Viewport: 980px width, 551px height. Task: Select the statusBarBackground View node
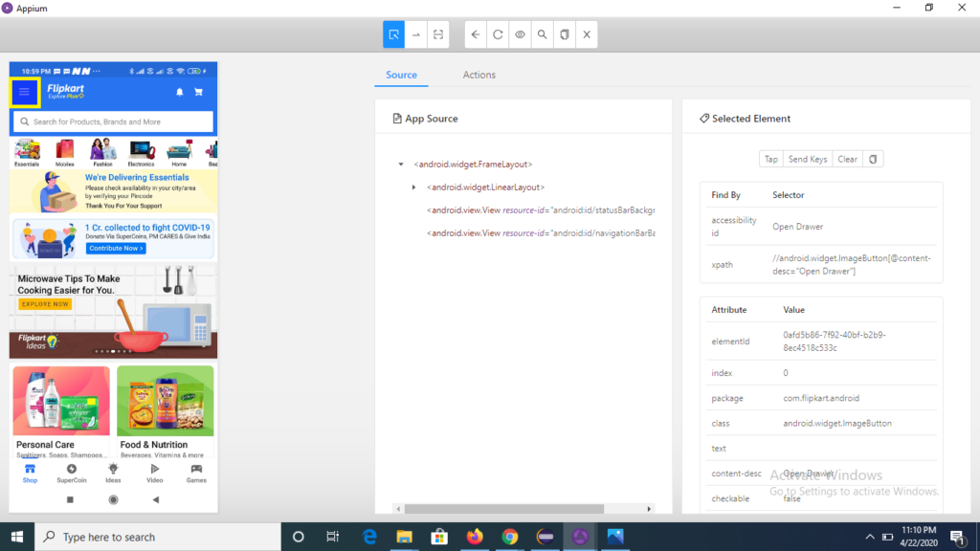(541, 210)
